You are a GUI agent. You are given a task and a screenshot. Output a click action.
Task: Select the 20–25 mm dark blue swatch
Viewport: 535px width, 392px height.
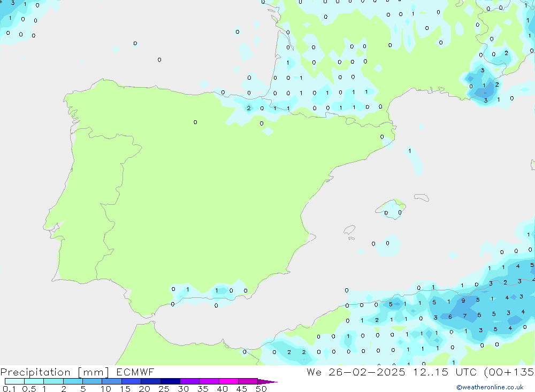click(151, 381)
